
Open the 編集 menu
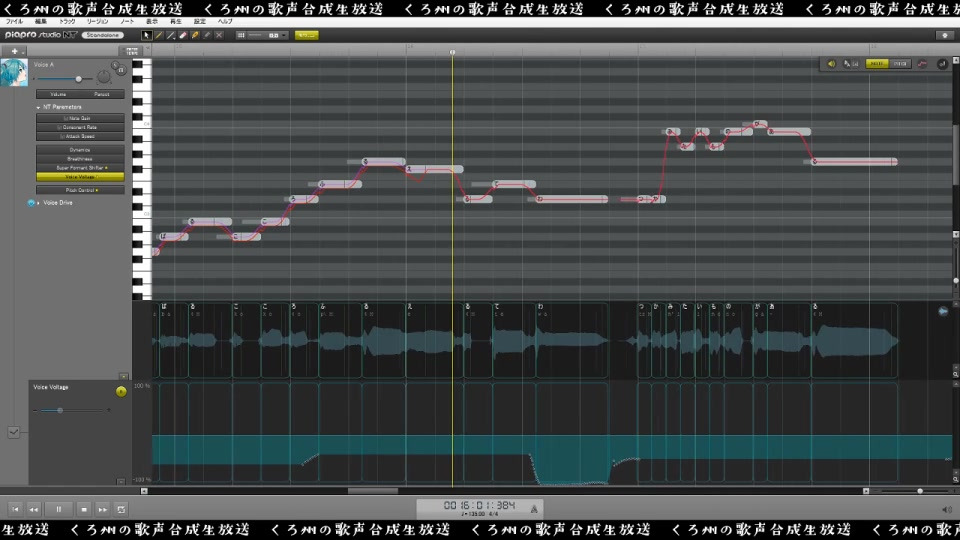[41, 21]
